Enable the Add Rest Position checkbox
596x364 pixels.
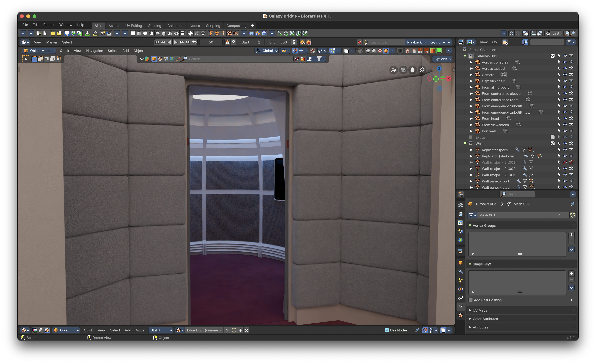point(471,300)
